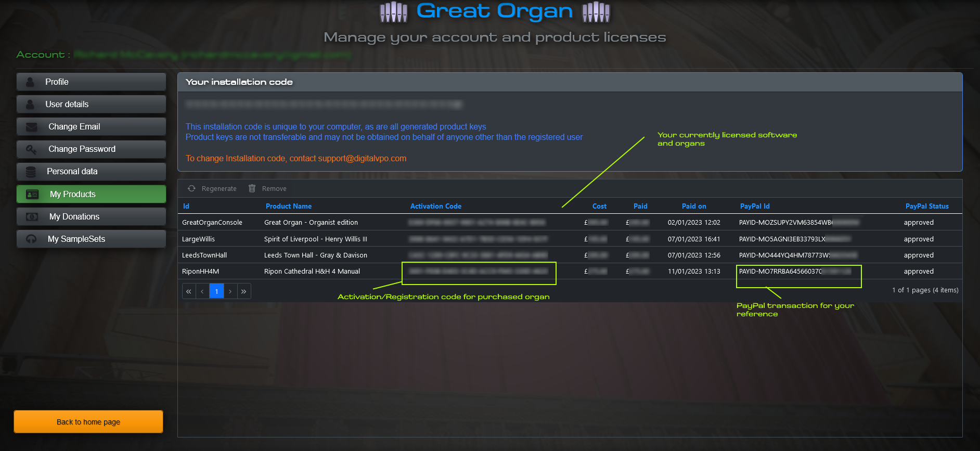Sort by Activation Code column header
The height and width of the screenshot is (451, 980).
point(436,206)
